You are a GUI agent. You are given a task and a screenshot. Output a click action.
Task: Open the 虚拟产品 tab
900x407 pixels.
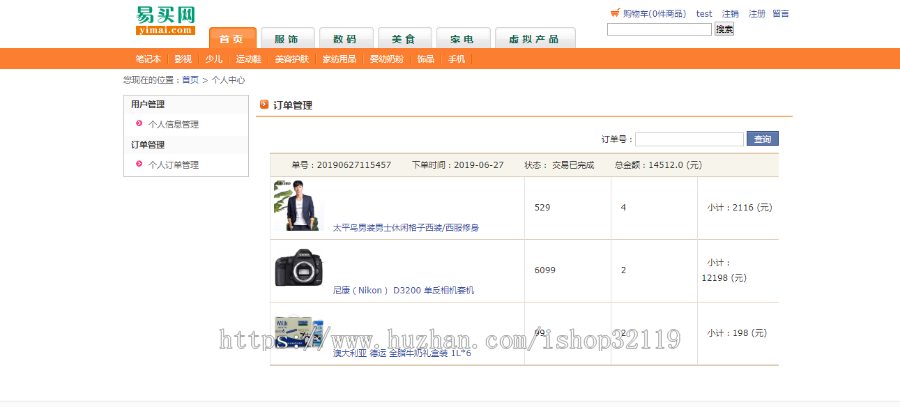535,38
